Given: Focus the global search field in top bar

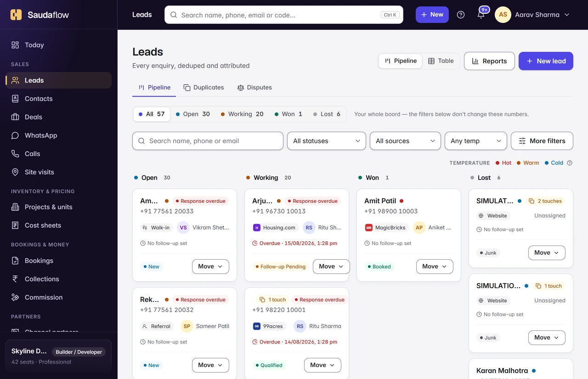Looking at the screenshot, I should [x=284, y=15].
